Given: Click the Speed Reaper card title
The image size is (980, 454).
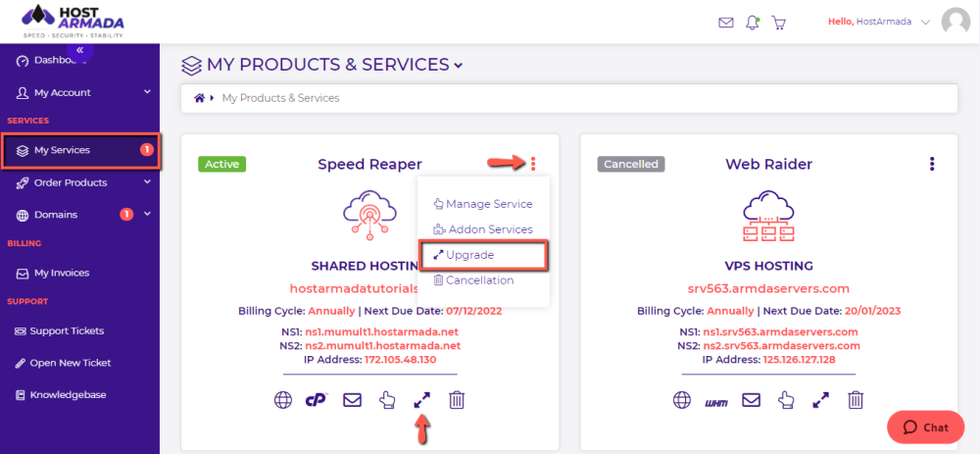Looking at the screenshot, I should (x=370, y=164).
